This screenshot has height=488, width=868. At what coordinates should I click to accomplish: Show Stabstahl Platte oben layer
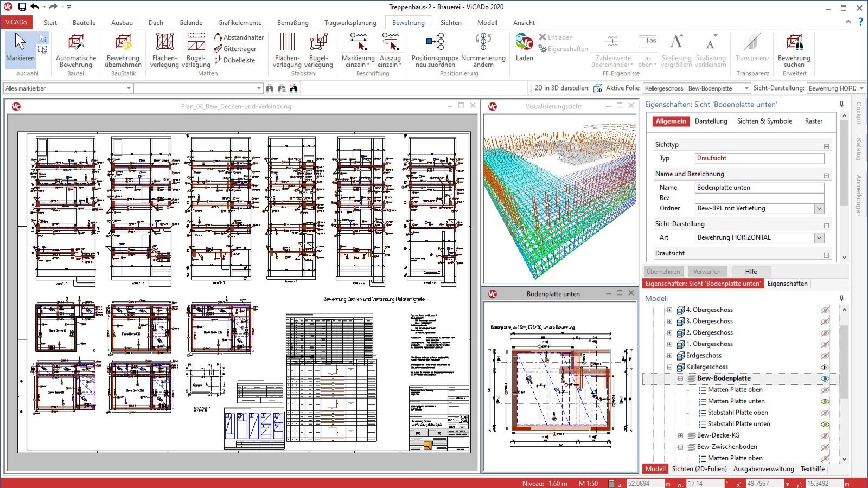[825, 413]
